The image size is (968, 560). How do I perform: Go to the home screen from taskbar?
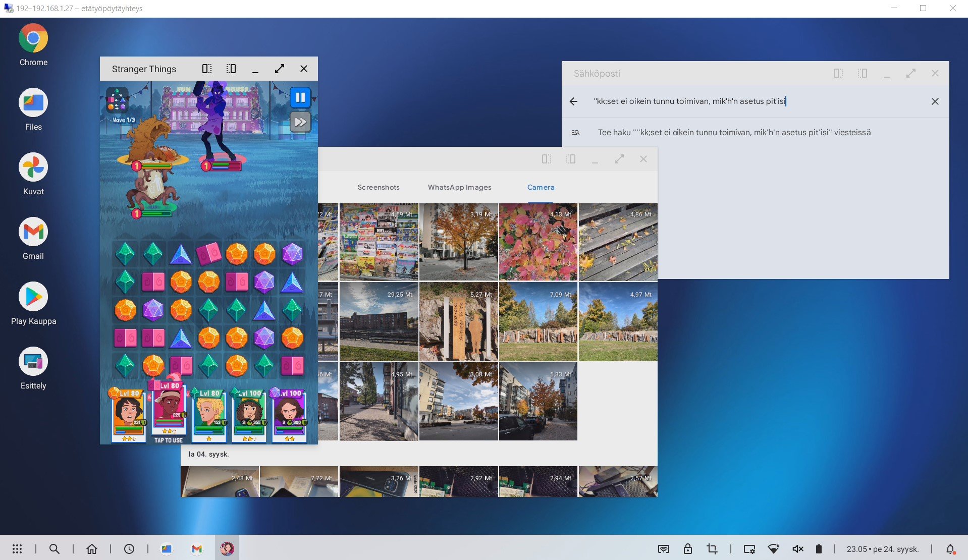click(x=92, y=549)
